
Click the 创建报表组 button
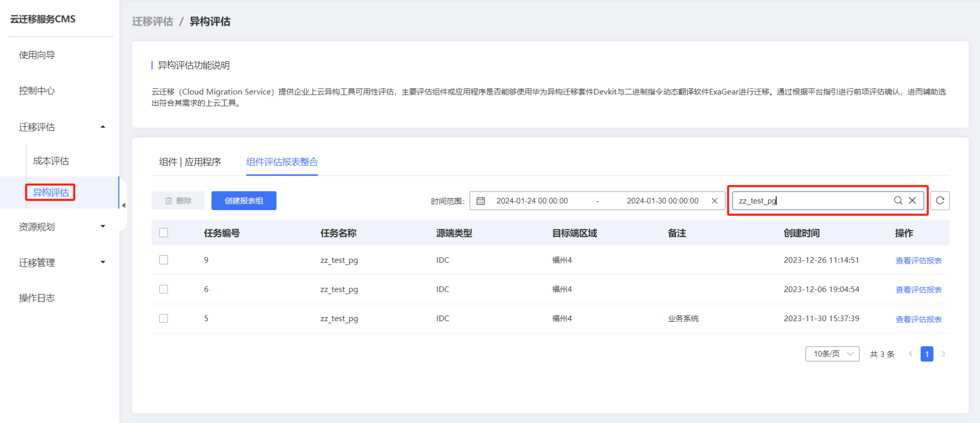pos(244,201)
